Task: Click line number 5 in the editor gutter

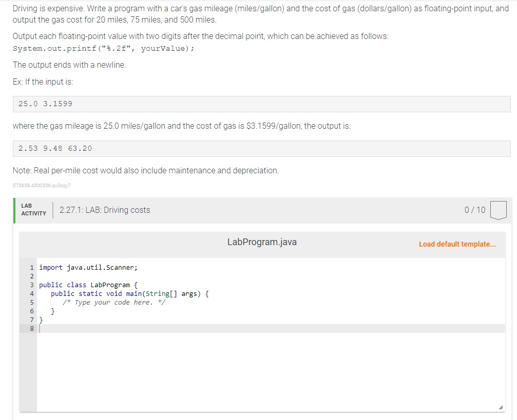Action: (32, 302)
